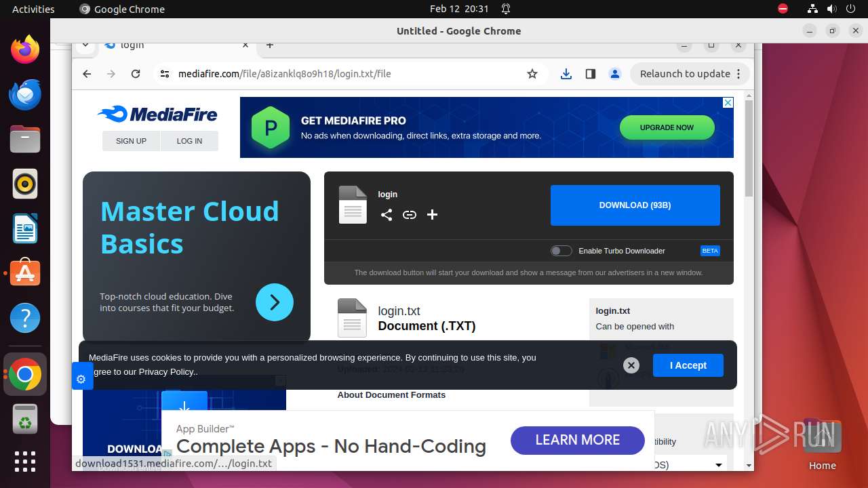Bookmark this page with the star

click(532, 74)
